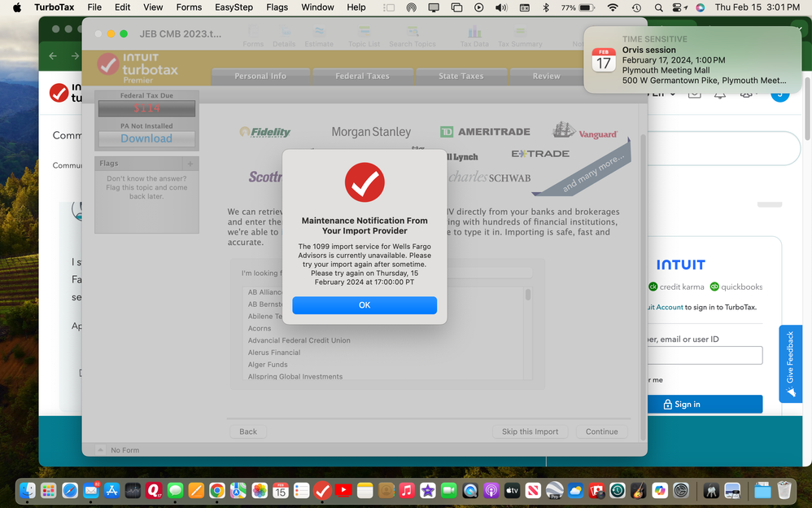The width and height of the screenshot is (812, 508).
Task: Click the Wi-Fi status icon
Action: coord(613,8)
